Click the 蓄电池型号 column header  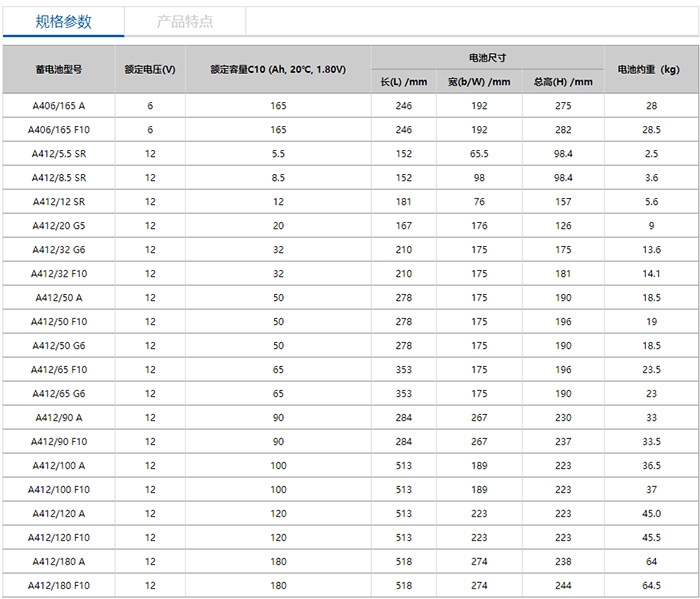[x=58, y=69]
